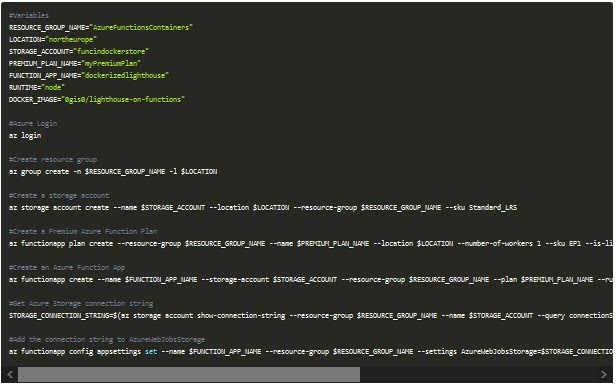Click the scrollbar track right of the thumb
The width and height of the screenshot is (616, 385).
(x=478, y=374)
